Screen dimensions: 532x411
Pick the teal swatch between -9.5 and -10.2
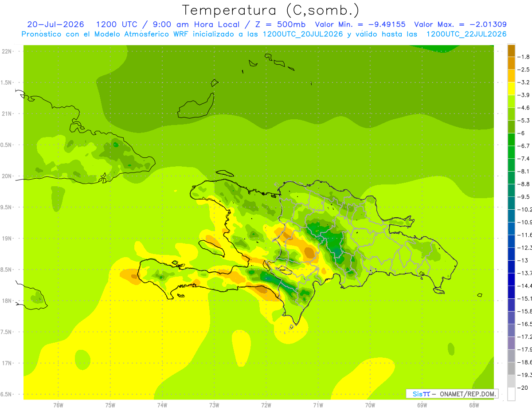(511, 204)
